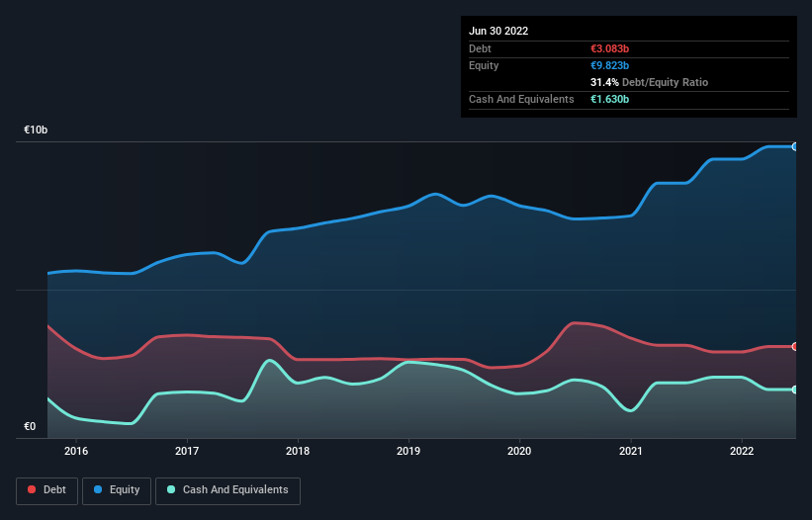Click the Jun 30 2022 tooltip date
The height and width of the screenshot is (520, 812).
click(498, 31)
